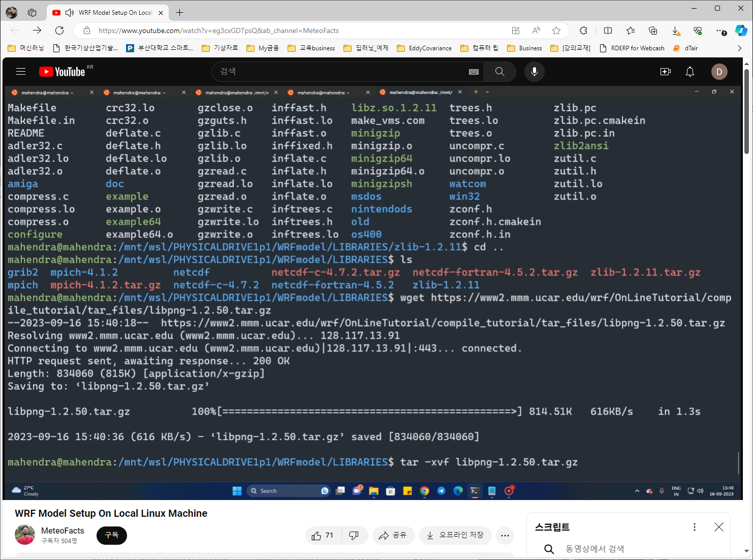Click the YouTube search magnifier button
The width and height of the screenshot is (753, 560).
pyautogui.click(x=500, y=72)
